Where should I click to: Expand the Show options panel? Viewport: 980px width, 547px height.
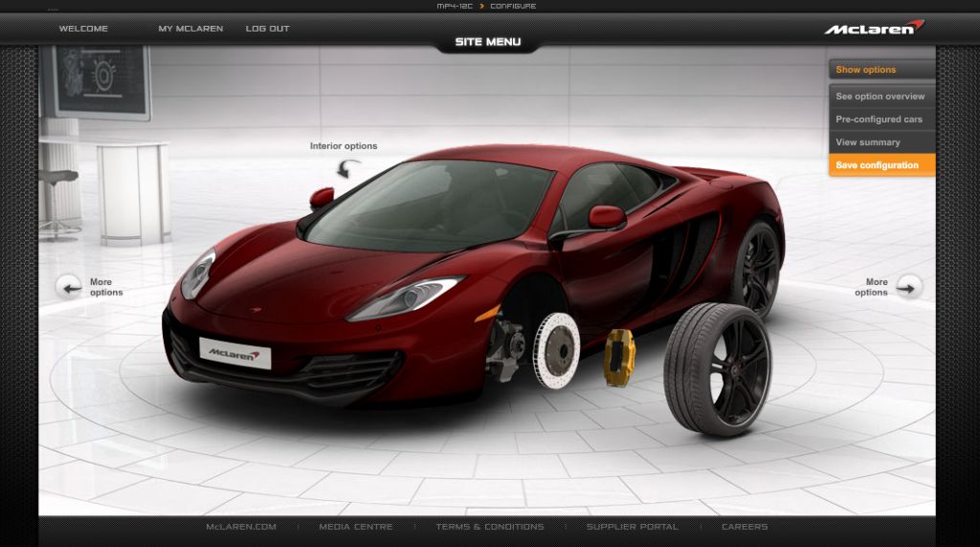880,70
